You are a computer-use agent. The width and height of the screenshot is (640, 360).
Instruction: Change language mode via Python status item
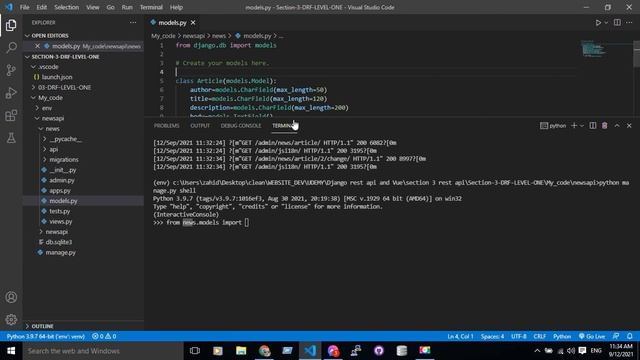(x=562, y=336)
